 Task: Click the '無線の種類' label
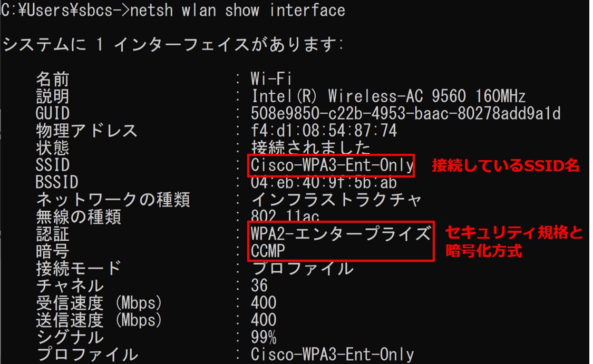pyautogui.click(x=79, y=217)
